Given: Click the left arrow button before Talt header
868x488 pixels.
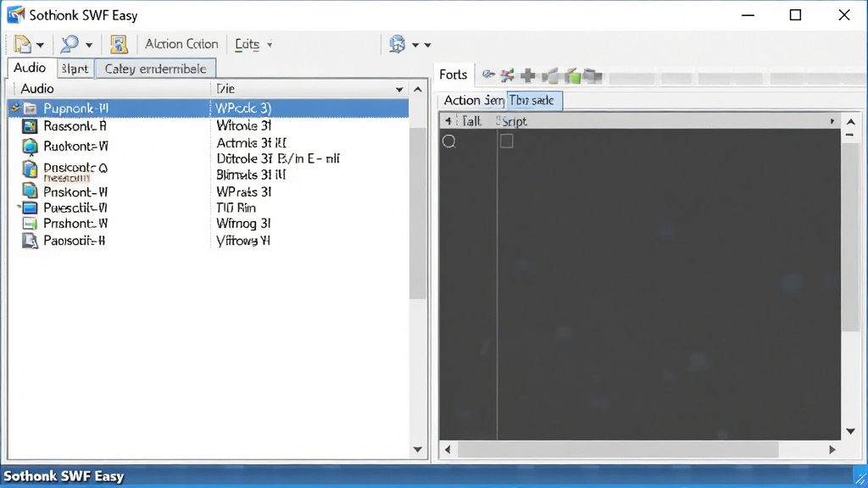Looking at the screenshot, I should coord(448,121).
